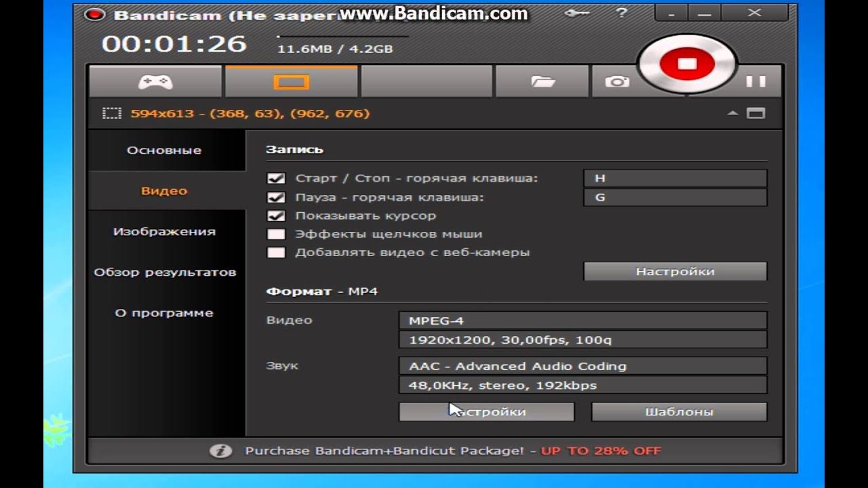Click the Bandicam red record logo icon

click(96, 14)
